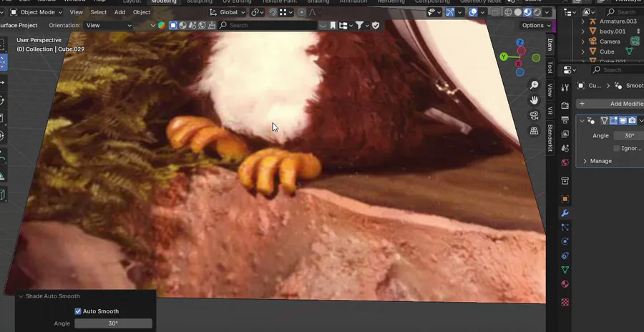Select wireframe viewport shading
This screenshot has width=644, height=332.
pyautogui.click(x=508, y=12)
